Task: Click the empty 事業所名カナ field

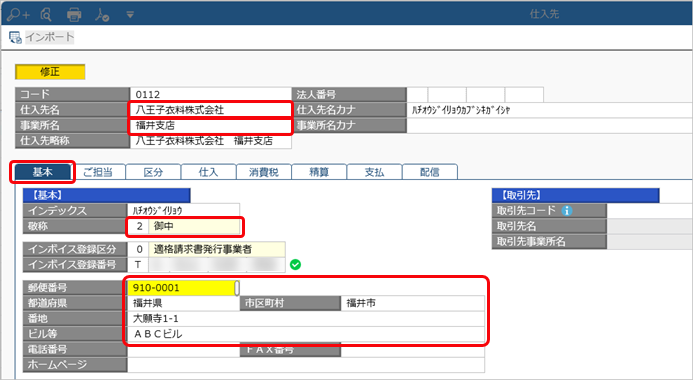Action: 549,125
